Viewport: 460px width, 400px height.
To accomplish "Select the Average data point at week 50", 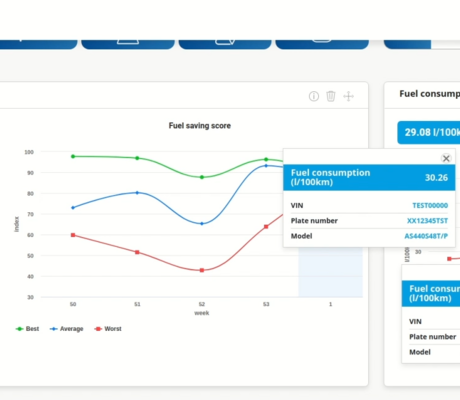I will [73, 208].
